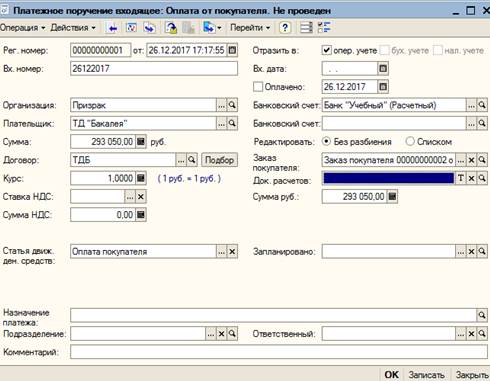Click the Вх. номер input field
The width and height of the screenshot is (490, 381).
pyautogui.click(x=154, y=69)
